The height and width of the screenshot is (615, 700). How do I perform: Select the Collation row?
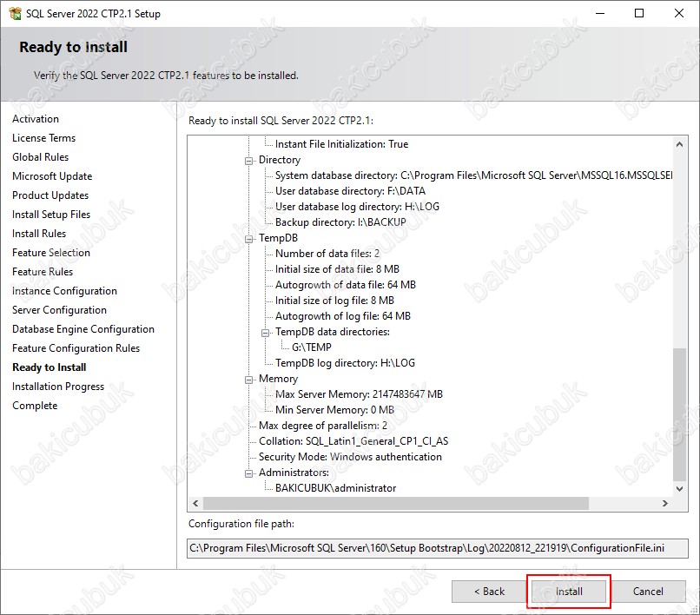tap(353, 441)
